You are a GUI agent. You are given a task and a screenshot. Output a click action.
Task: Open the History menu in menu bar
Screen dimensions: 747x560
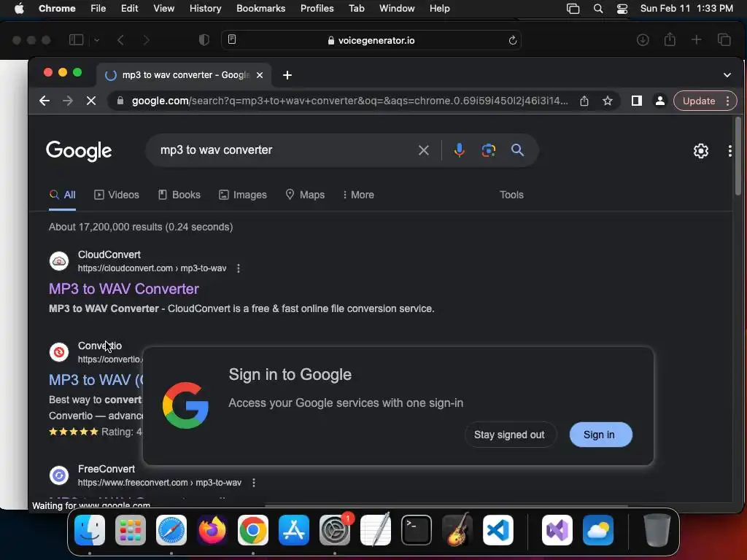(x=205, y=9)
